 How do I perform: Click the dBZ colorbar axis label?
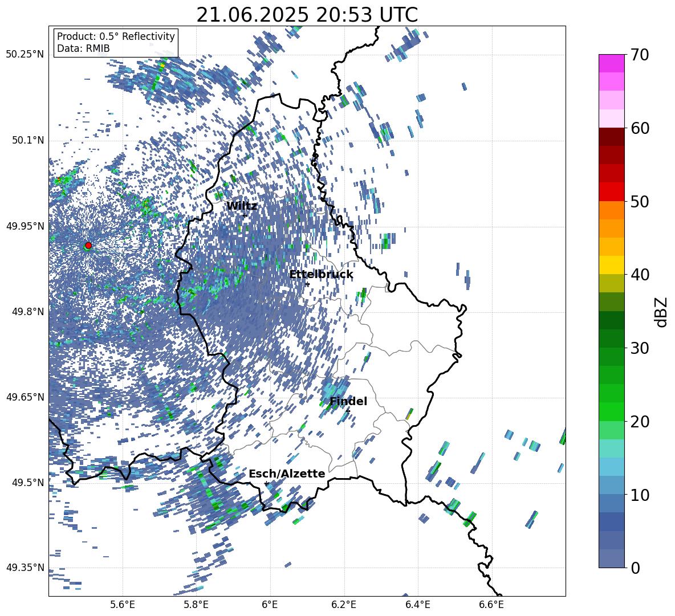(662, 312)
